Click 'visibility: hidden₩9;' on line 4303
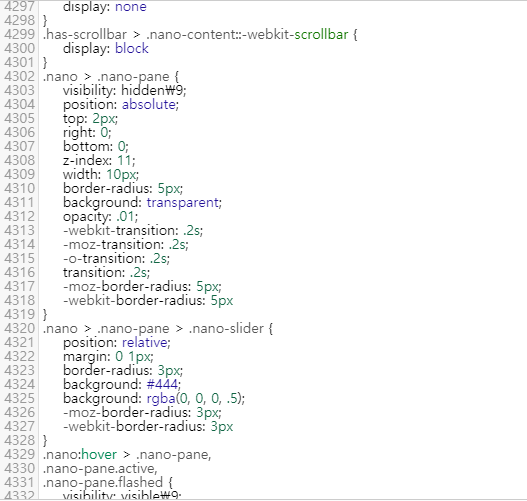 [124, 91]
